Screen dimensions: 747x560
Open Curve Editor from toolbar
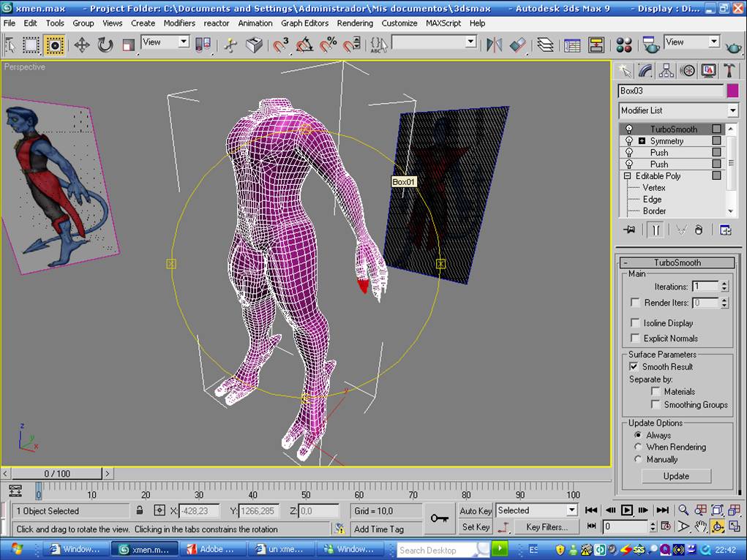[572, 45]
